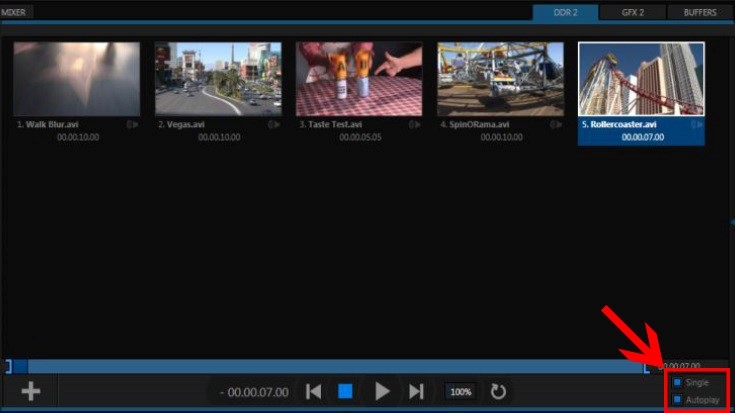Start playback with the Play button
Screen dimensions: 736x413
tap(382, 391)
